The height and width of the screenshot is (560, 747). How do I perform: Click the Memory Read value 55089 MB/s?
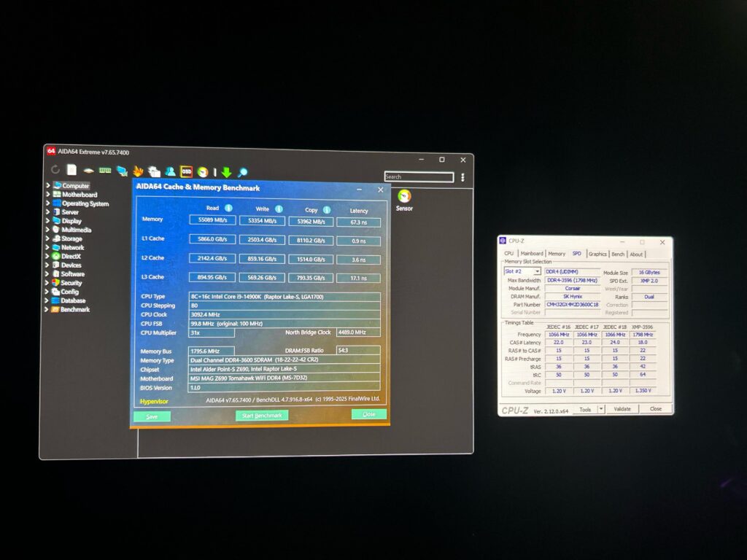(212, 220)
